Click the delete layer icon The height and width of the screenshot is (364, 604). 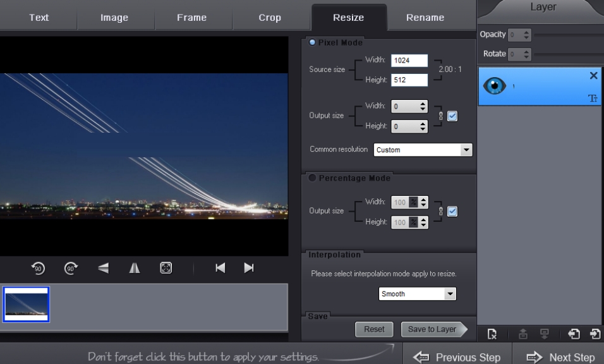tap(593, 76)
